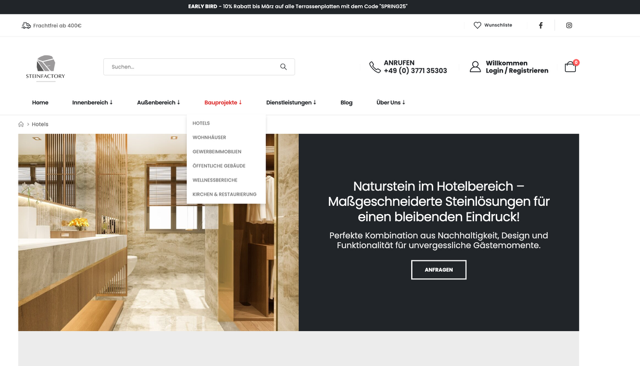
Task: Click the delivery truck icon
Action: (x=26, y=25)
